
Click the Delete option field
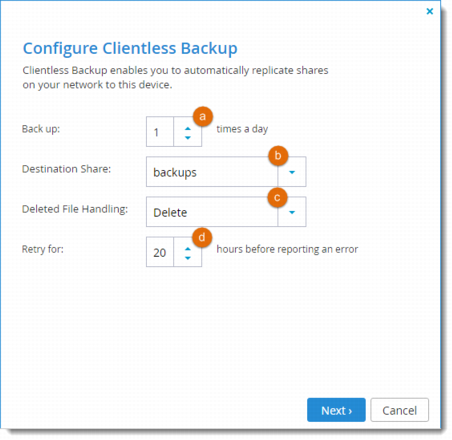[212, 212]
